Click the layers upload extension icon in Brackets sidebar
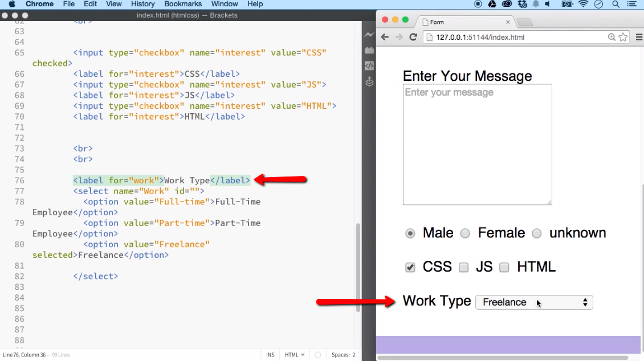644x361 pixels. (369, 81)
